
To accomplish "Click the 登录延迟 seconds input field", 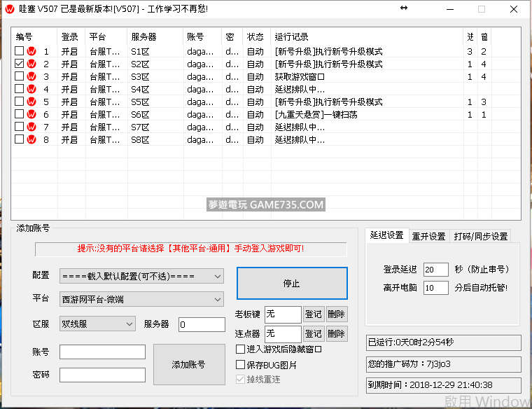I will point(435,270).
